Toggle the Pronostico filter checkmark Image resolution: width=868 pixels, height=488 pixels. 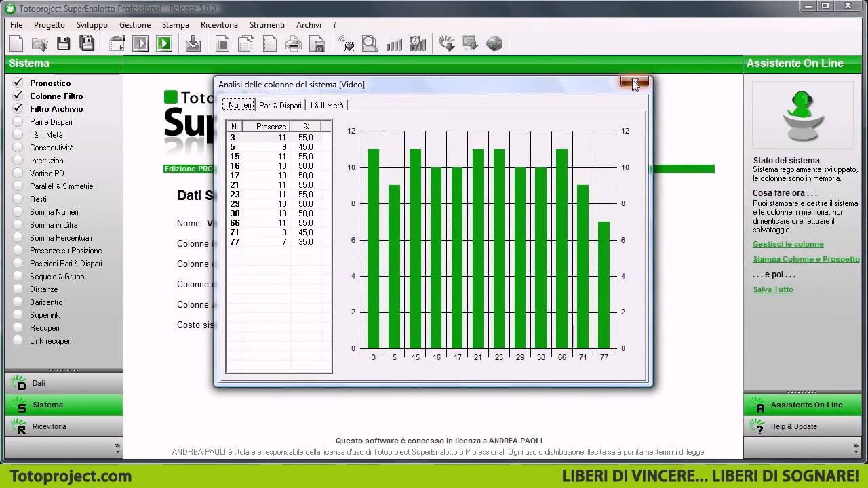(x=18, y=83)
